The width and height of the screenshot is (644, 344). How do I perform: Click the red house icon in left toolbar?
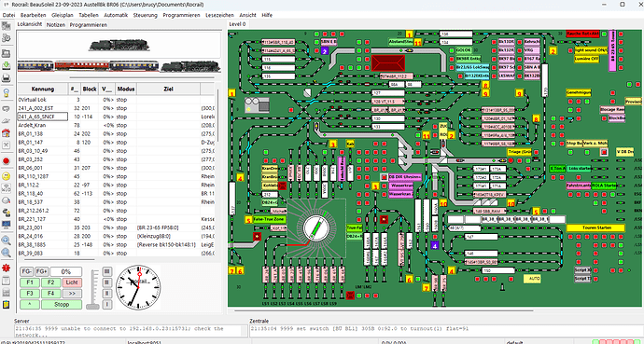(7, 132)
